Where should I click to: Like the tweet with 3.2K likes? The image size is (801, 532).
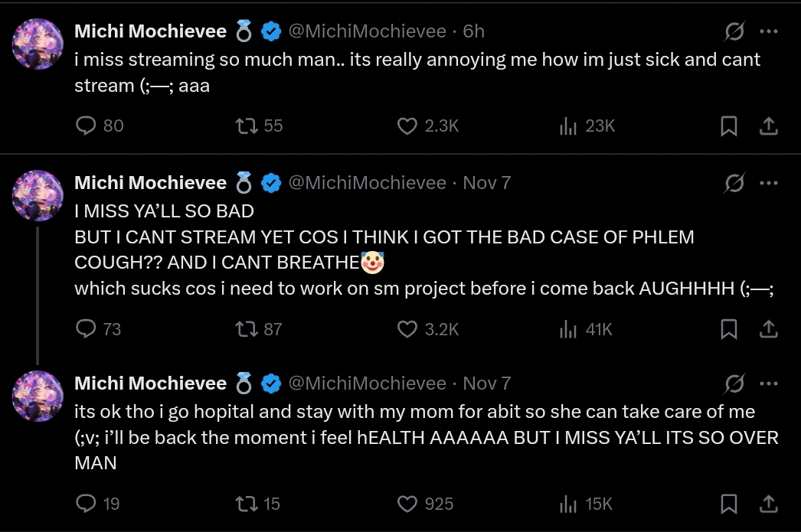click(x=407, y=329)
